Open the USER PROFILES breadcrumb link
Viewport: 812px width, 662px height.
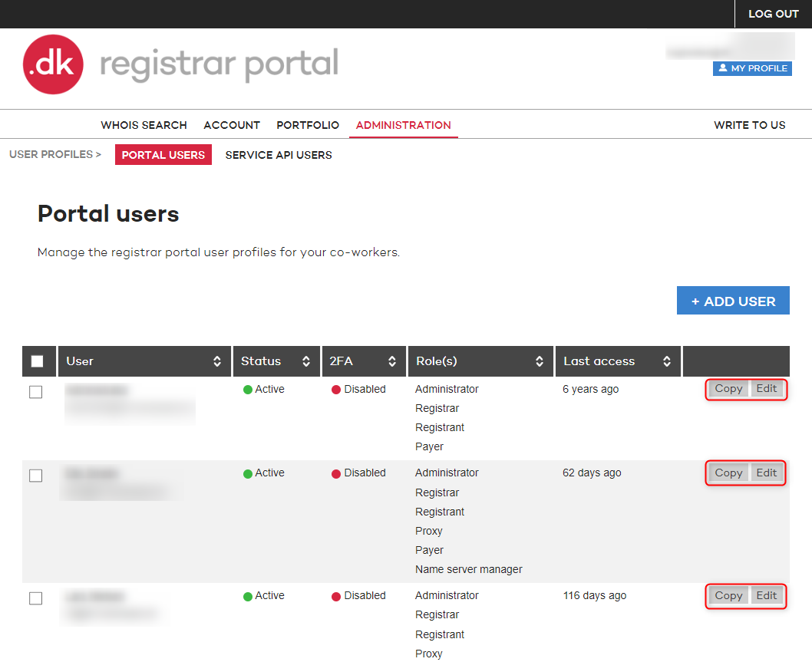(x=50, y=154)
